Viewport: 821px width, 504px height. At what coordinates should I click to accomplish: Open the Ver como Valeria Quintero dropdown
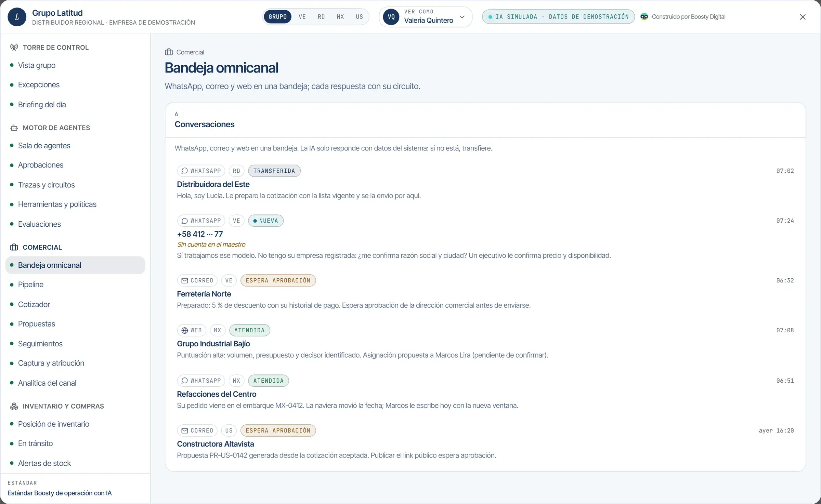click(x=426, y=17)
